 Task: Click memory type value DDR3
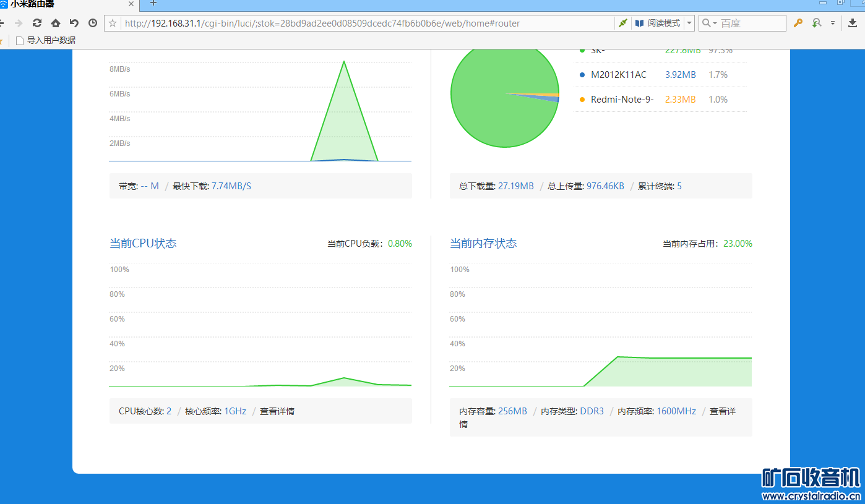tap(592, 411)
